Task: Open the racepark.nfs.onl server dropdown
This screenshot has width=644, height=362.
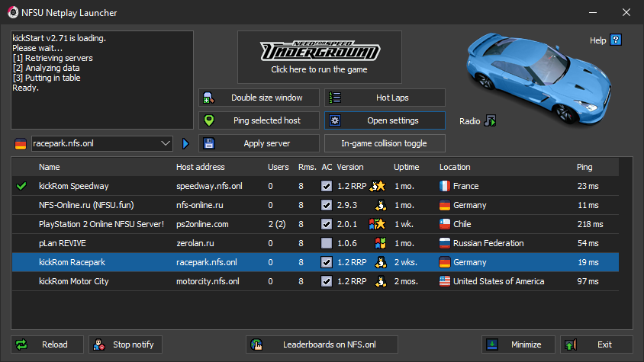Action: [x=101, y=143]
